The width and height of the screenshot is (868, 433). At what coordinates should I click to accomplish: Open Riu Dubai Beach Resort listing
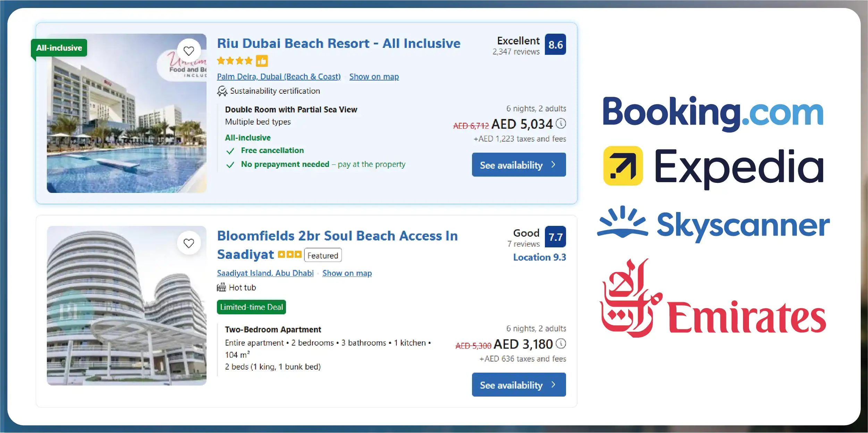[338, 43]
